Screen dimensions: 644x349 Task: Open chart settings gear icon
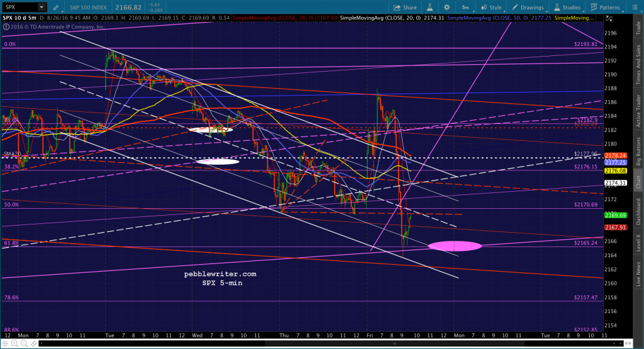[x=447, y=8]
